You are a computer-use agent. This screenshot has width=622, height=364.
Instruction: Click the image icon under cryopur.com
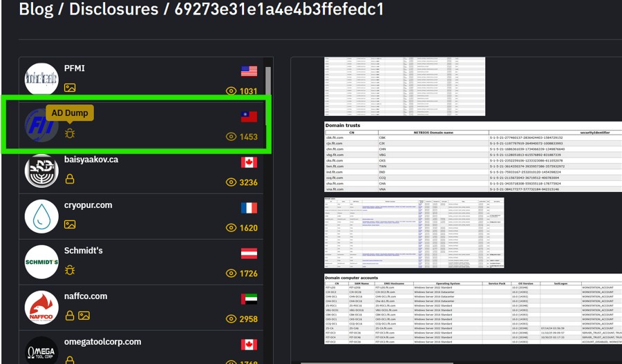point(70,224)
